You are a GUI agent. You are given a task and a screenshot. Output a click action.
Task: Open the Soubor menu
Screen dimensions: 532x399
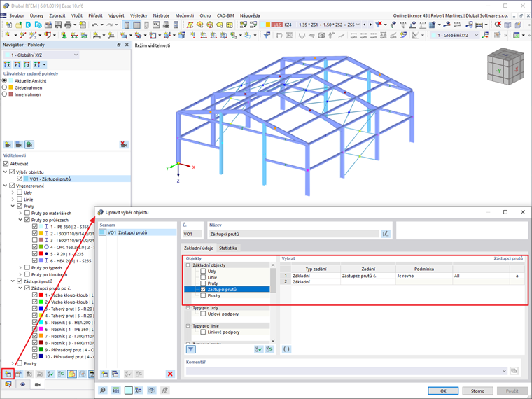(x=17, y=15)
